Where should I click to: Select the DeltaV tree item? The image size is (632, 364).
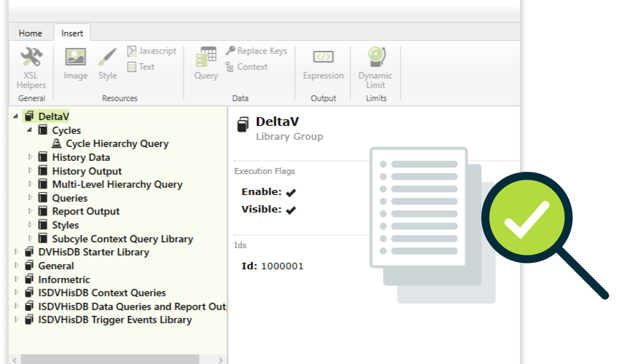54,116
